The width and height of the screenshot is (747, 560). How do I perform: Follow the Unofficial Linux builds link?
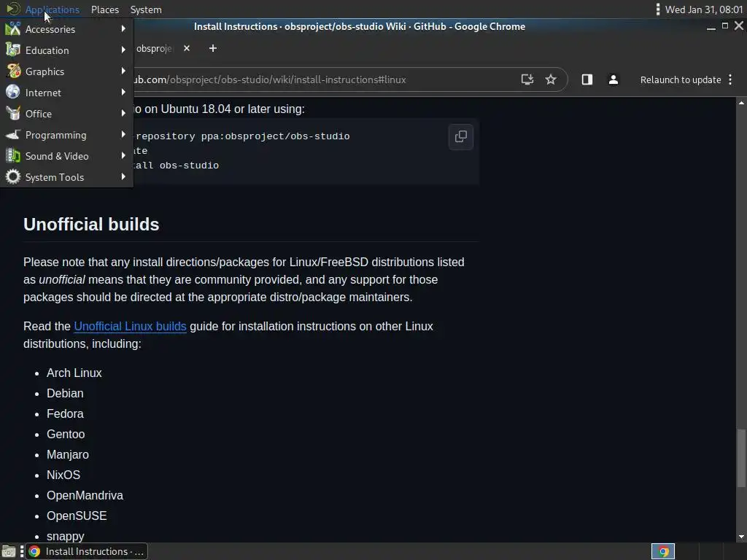coord(130,326)
